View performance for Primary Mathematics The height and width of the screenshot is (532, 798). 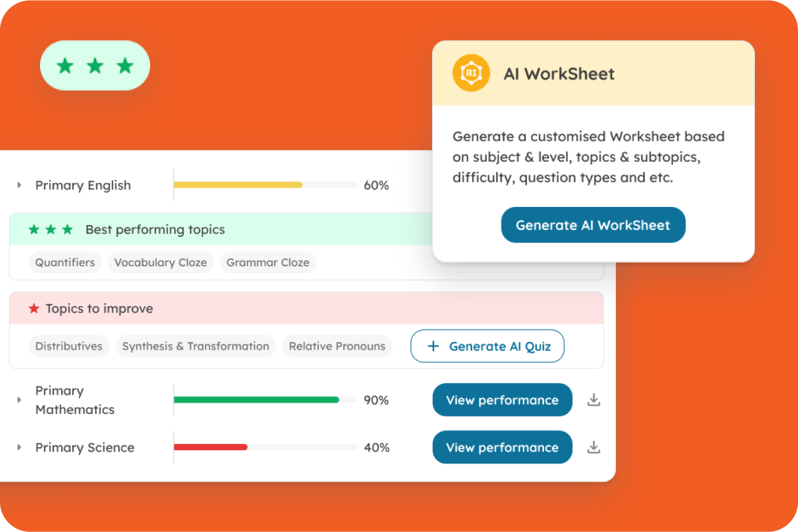point(502,400)
